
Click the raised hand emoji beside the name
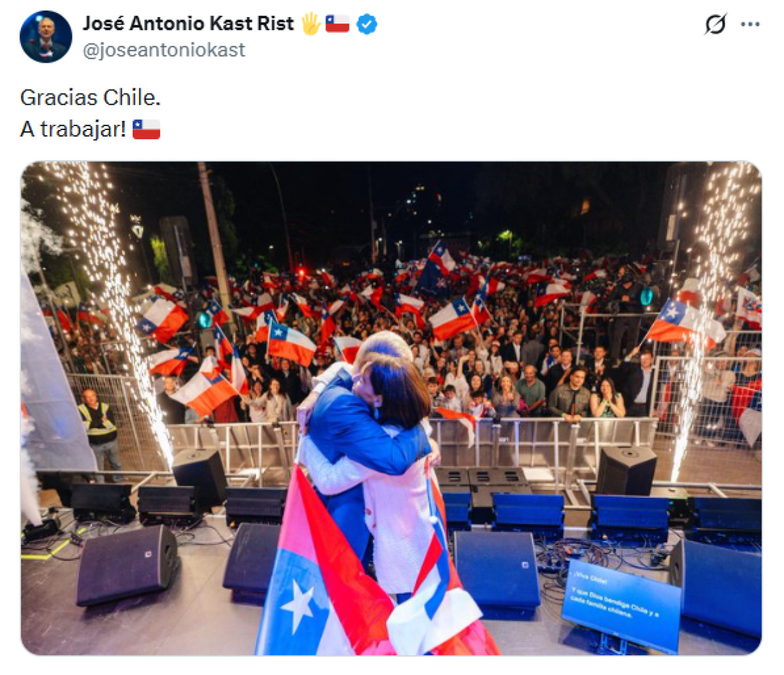pos(310,24)
